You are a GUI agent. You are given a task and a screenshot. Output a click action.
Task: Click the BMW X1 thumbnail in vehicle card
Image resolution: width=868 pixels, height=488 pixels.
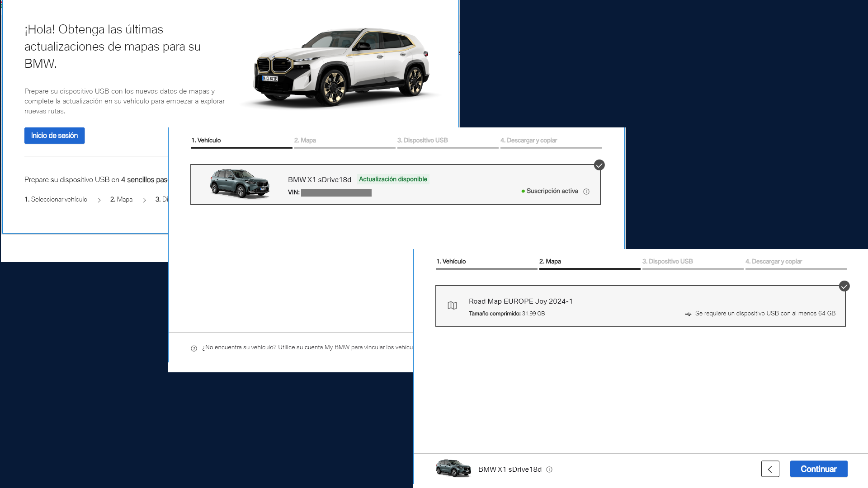(240, 183)
